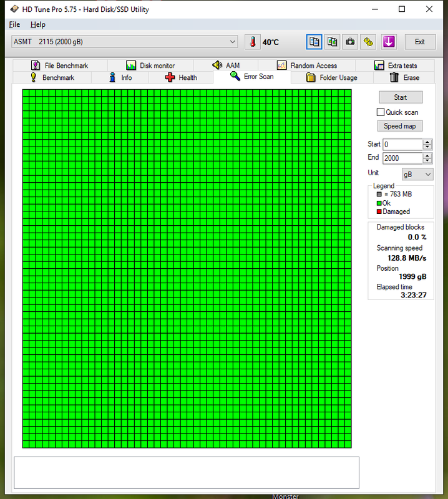The height and width of the screenshot is (499, 448).
Task: Maximize the HD Tune Pro window
Action: tap(402, 9)
